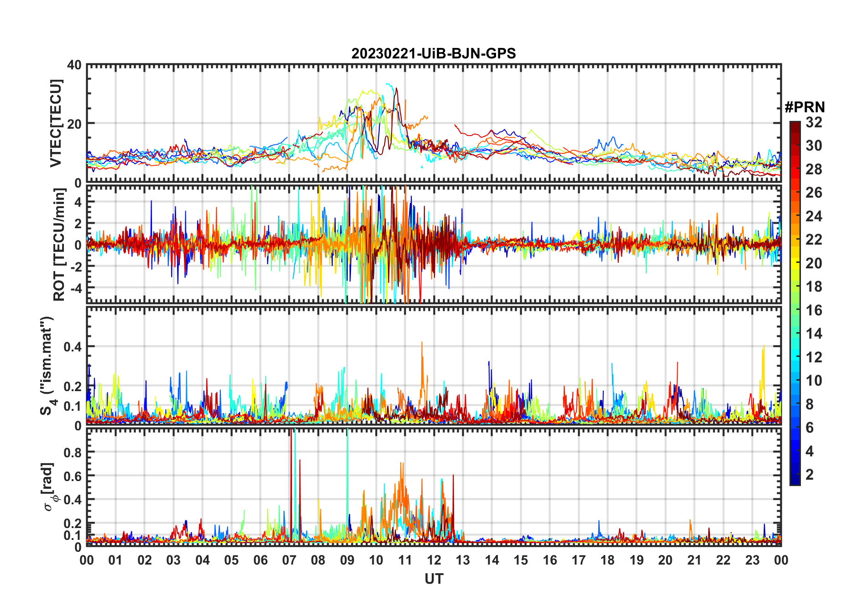This screenshot has height=607, width=868.
Task: Click colorbar tick label 10
Action: pos(814,381)
